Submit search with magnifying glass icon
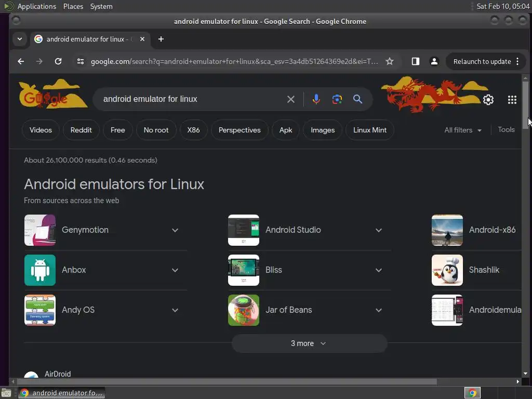The height and width of the screenshot is (399, 532). pyautogui.click(x=357, y=99)
